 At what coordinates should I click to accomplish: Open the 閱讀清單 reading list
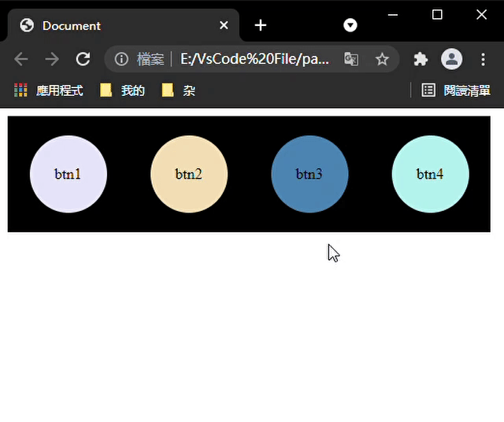tap(456, 91)
